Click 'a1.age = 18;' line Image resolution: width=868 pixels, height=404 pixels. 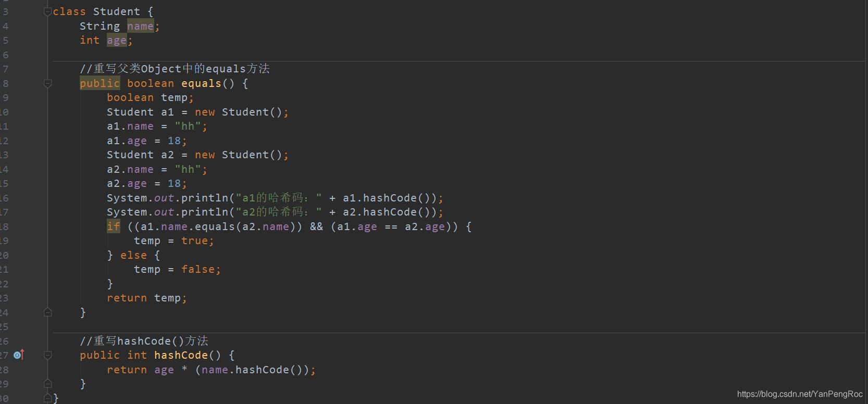tap(147, 141)
